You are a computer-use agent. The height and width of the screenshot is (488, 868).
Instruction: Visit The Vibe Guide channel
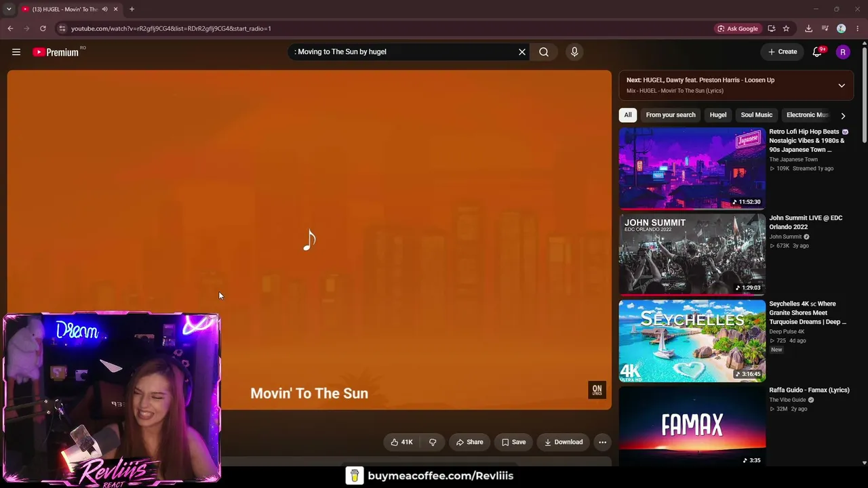coord(787,401)
